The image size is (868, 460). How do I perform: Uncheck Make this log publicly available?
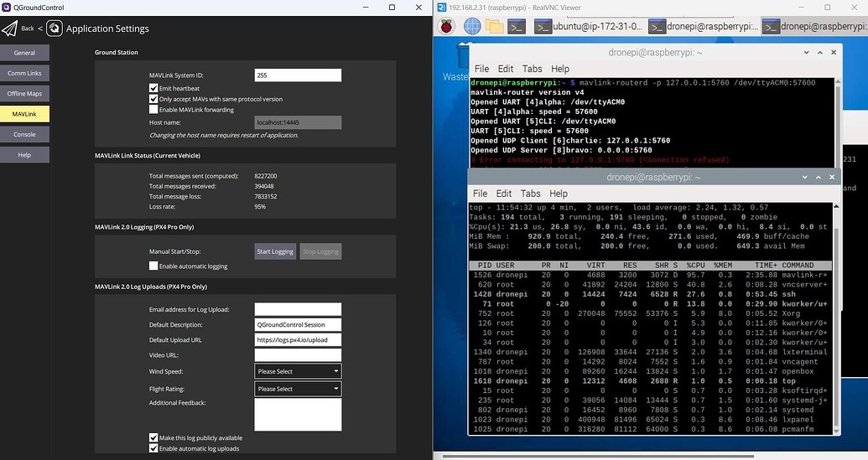[153, 437]
